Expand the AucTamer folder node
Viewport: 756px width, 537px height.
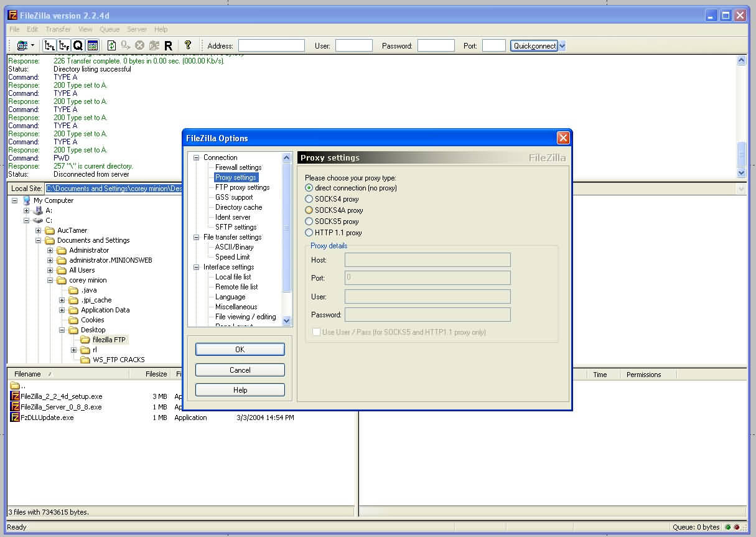pos(38,230)
